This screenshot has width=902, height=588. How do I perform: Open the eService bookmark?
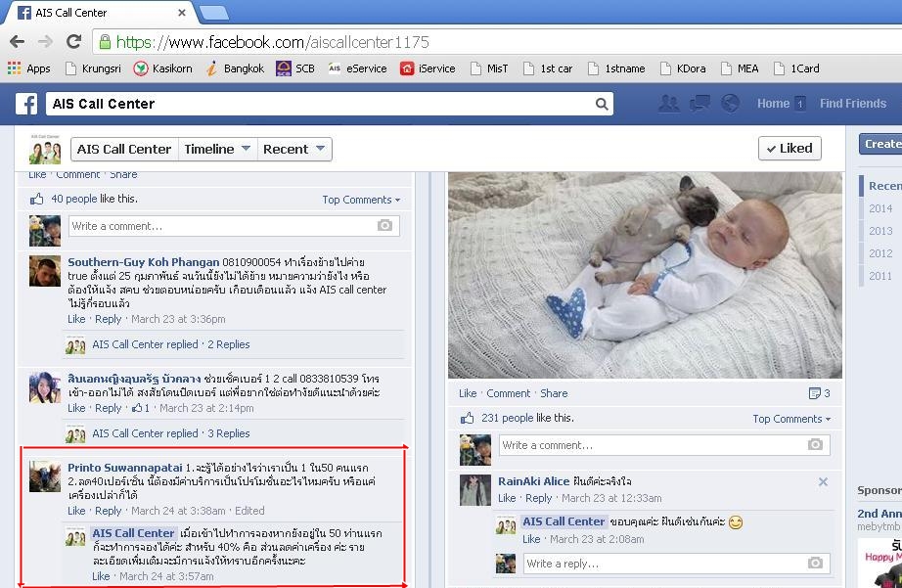[x=357, y=68]
